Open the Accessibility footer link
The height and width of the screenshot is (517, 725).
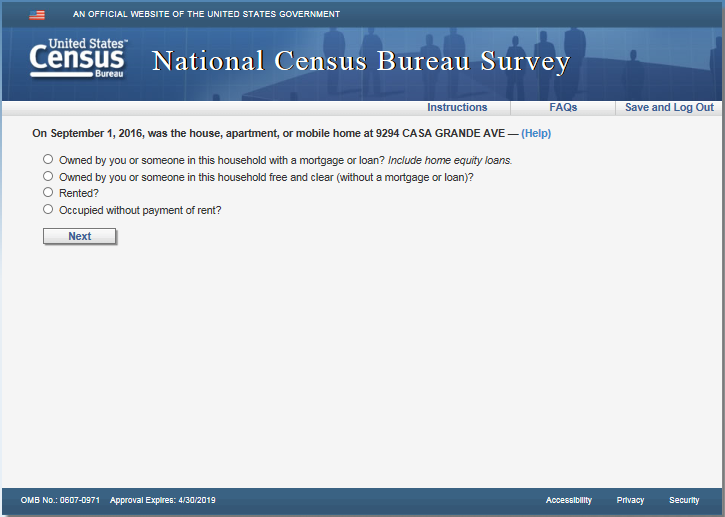(x=568, y=500)
